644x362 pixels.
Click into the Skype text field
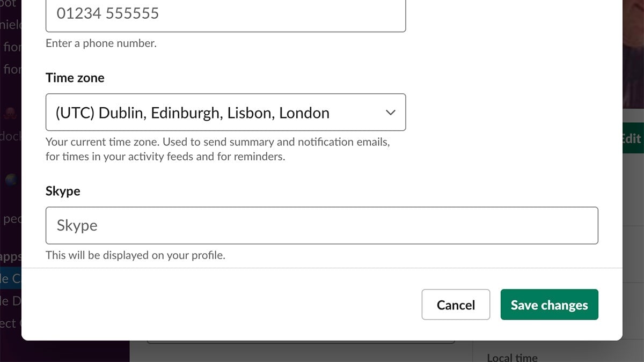click(x=322, y=225)
